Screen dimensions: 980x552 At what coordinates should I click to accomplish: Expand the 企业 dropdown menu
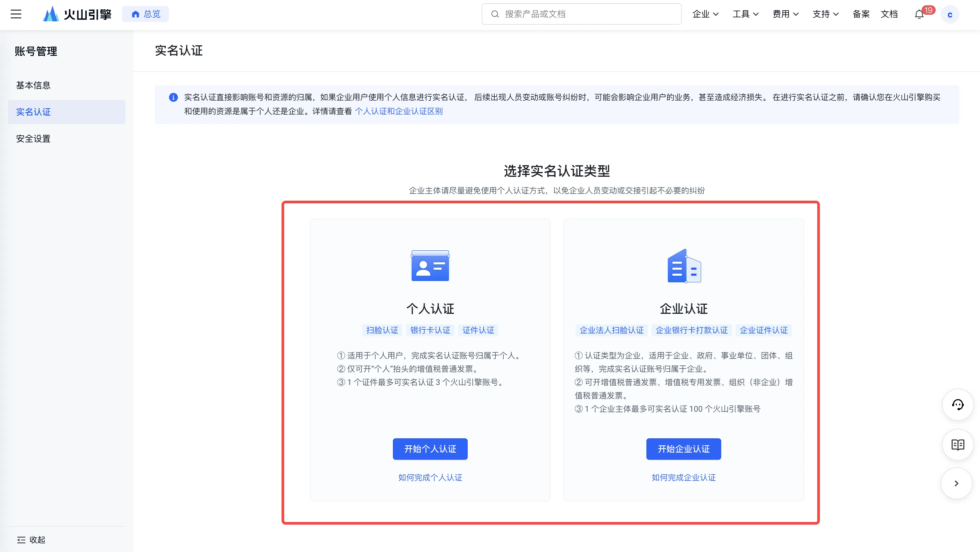[705, 14]
